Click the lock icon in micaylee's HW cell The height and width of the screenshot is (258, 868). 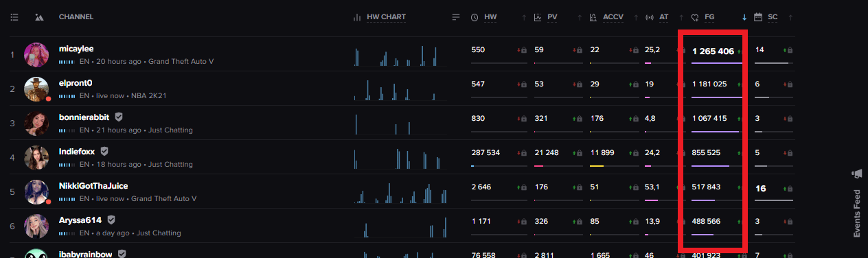click(524, 50)
